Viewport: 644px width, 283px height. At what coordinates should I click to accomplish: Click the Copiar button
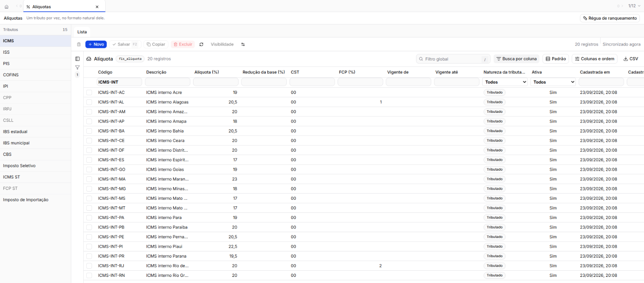pyautogui.click(x=156, y=44)
